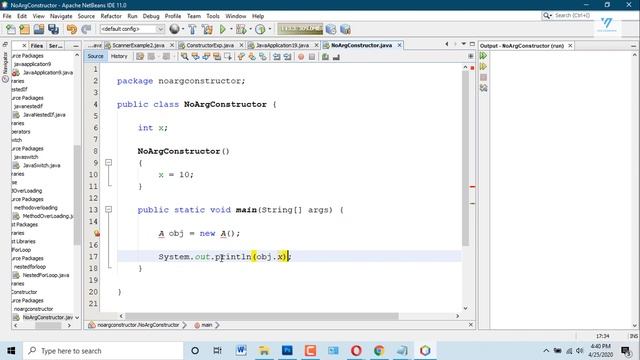Viewport: 640px width, 360px height.
Task: Click the Save All toolbar icon
Action: pos(53,29)
